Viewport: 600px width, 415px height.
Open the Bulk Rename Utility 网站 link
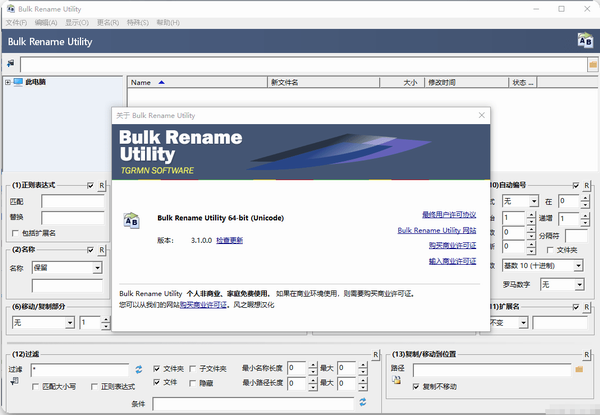click(436, 230)
